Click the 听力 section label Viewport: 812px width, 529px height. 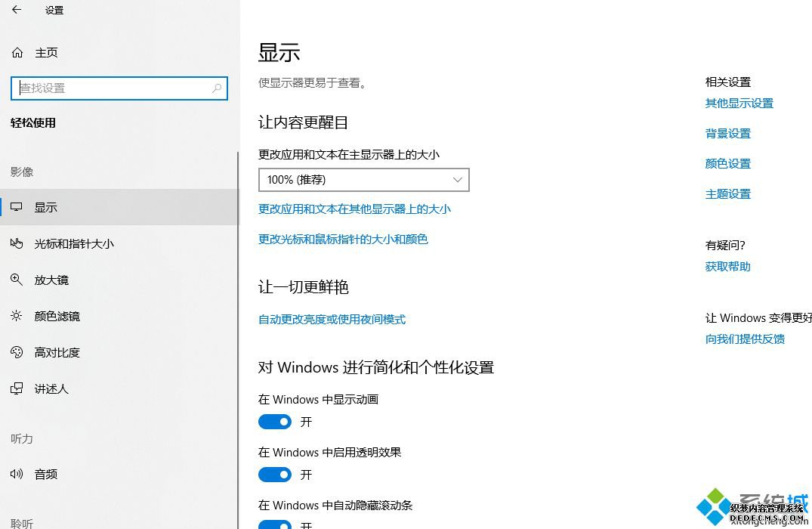pos(22,439)
